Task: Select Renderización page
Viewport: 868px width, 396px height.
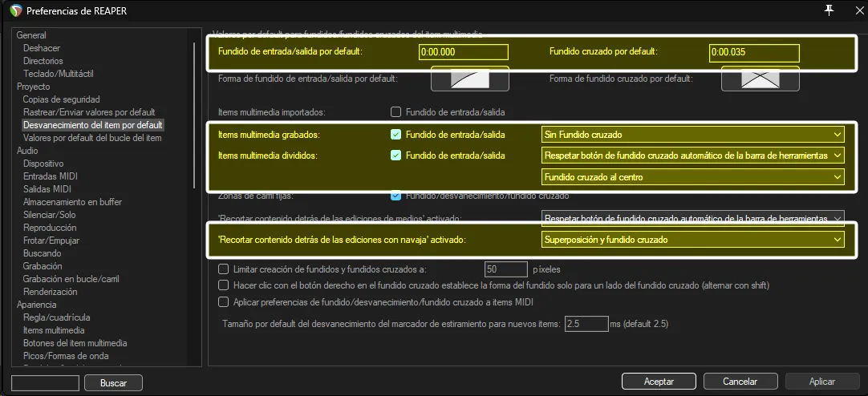Action: [51, 292]
